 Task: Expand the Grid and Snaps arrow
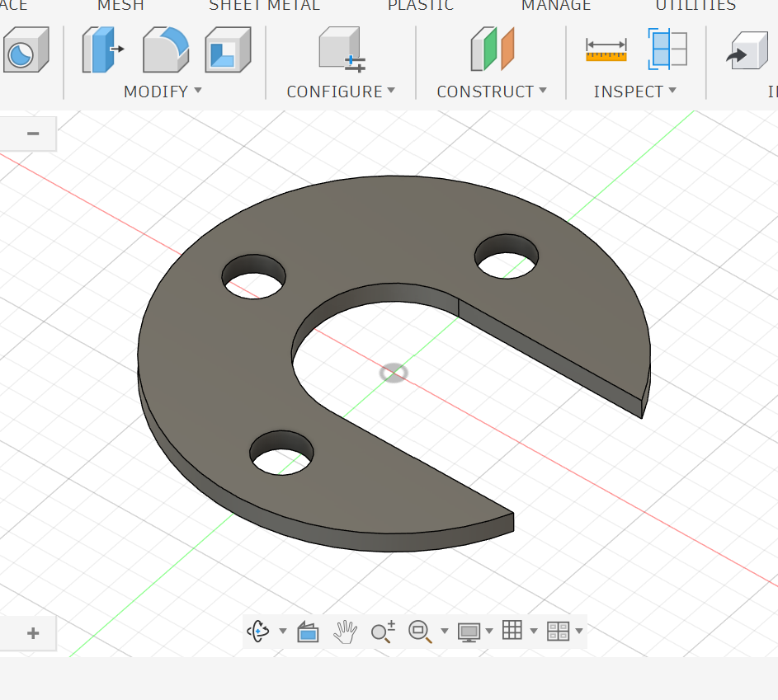(x=534, y=631)
